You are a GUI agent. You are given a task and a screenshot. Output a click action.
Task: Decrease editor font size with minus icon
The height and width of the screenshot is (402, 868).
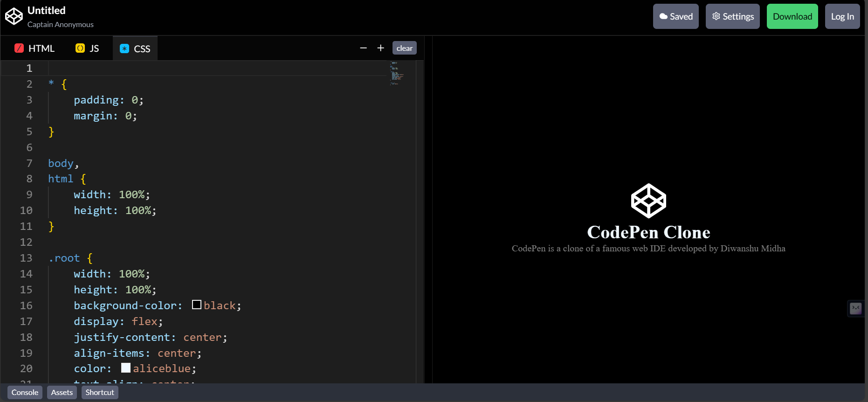coord(364,48)
